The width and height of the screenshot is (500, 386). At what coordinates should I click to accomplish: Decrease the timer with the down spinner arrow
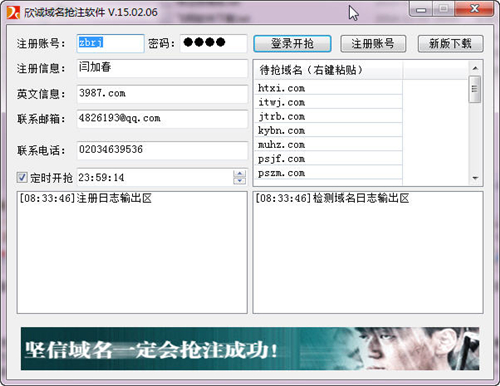click(x=240, y=181)
